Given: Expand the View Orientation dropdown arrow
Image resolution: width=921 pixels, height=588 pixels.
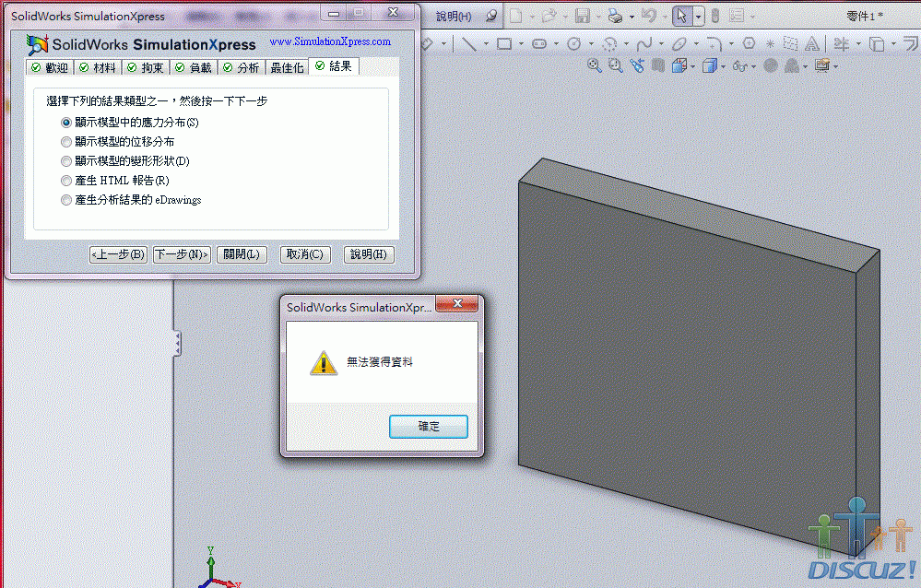Looking at the screenshot, I should tap(693, 67).
